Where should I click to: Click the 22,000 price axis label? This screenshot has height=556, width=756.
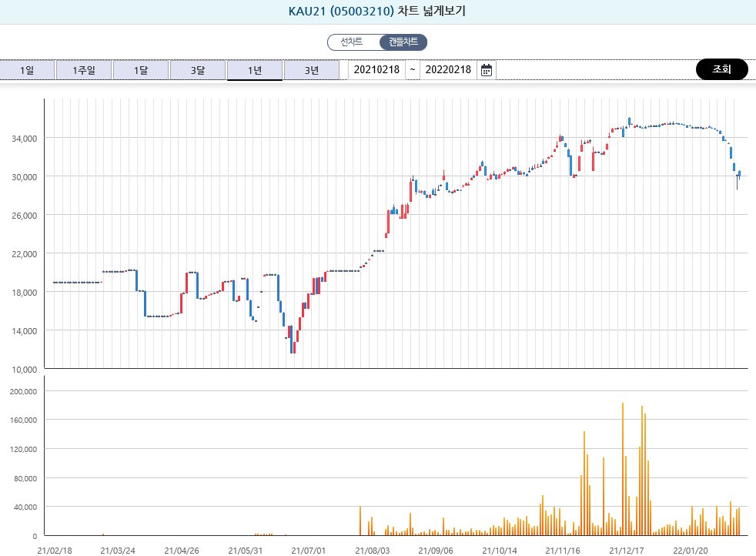point(24,254)
